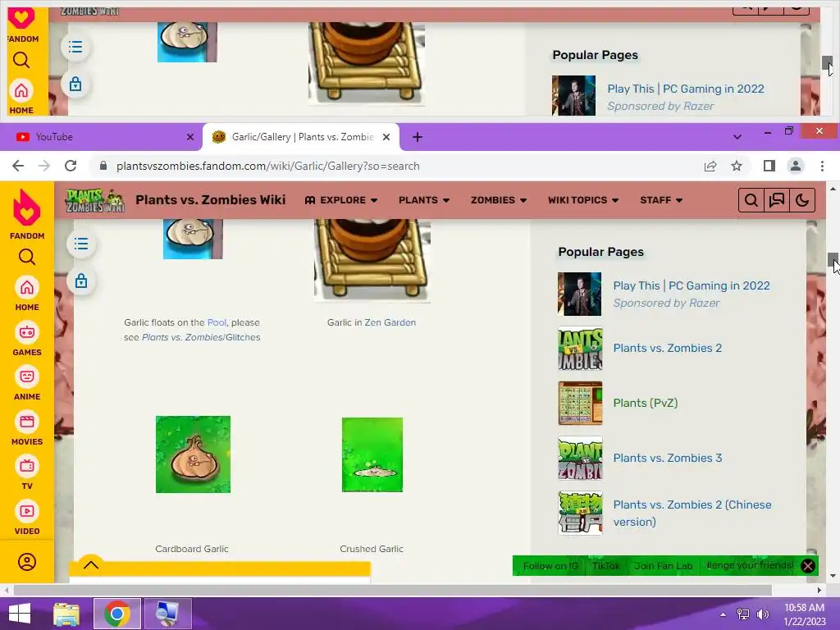The image size is (840, 630).
Task: Open a new browser tab
Action: [x=418, y=137]
